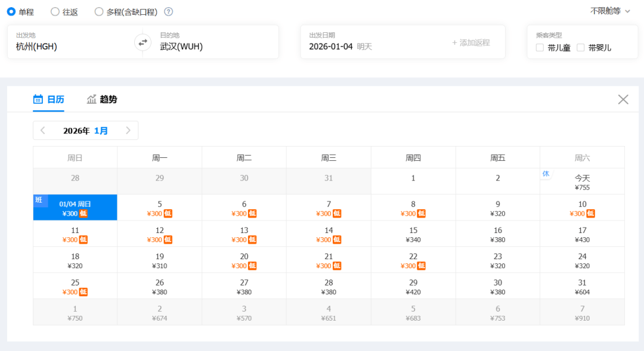Go to next month arrow
644x351 pixels.
point(128,131)
